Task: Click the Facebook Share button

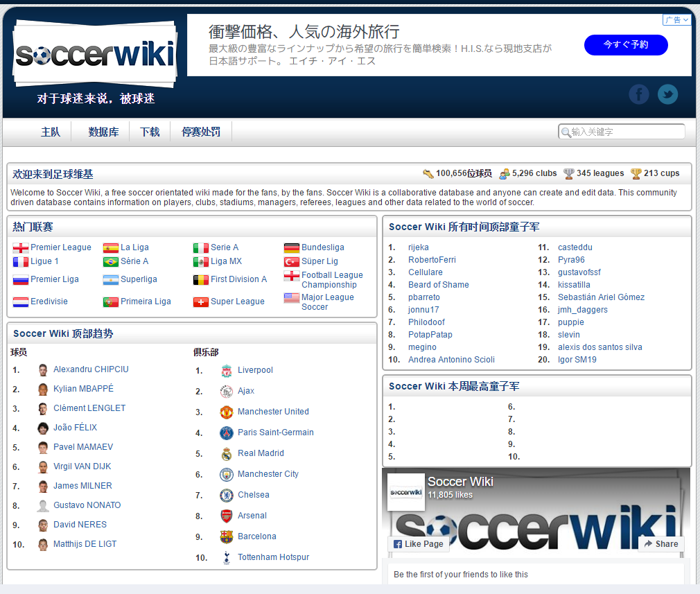Action: click(661, 544)
